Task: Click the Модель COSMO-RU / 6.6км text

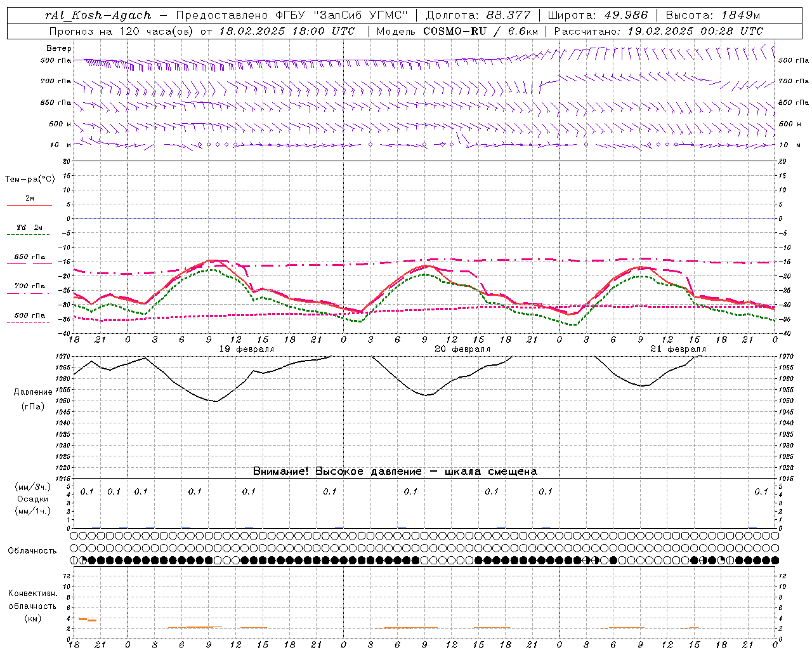Action: tap(457, 31)
